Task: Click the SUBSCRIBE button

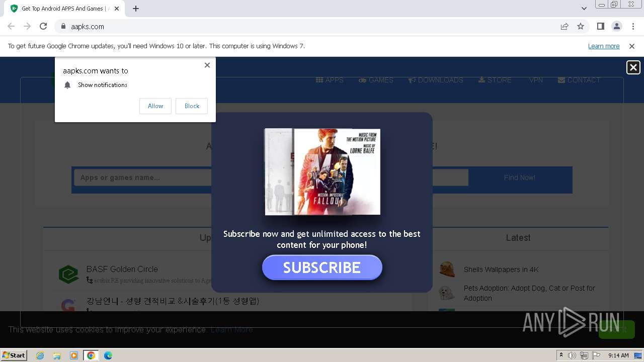Action: [322, 267]
